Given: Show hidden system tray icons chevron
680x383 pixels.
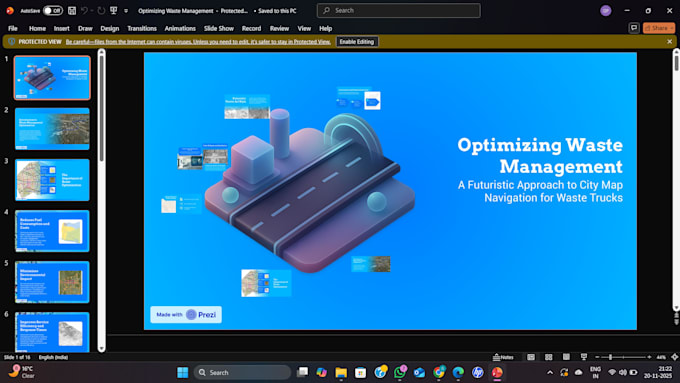Looking at the screenshot, I should point(550,372).
